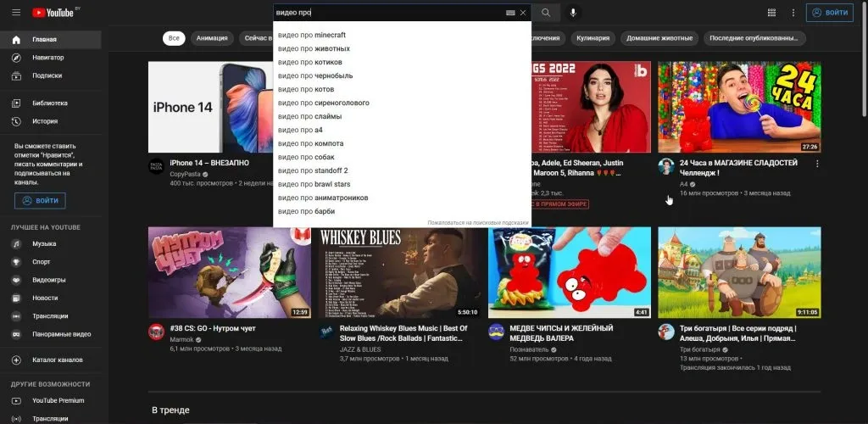Click the YouTube logo
The height and width of the screenshot is (424, 868).
coord(53,12)
